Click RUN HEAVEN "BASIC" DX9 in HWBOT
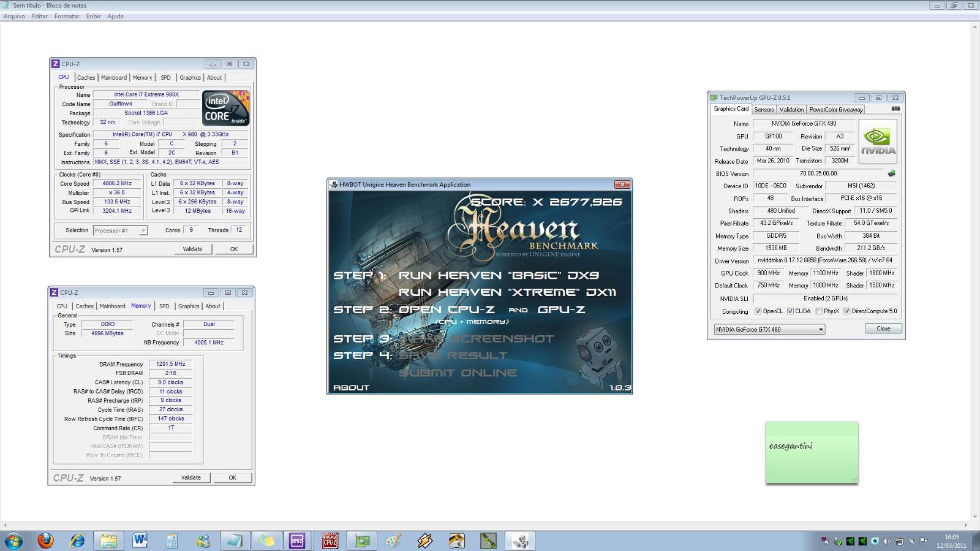This screenshot has width=980, height=551. click(499, 275)
